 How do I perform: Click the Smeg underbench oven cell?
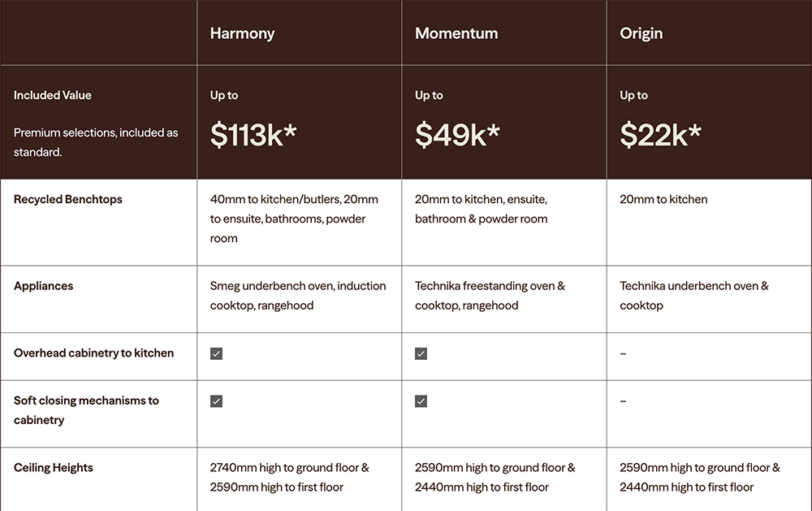297,296
